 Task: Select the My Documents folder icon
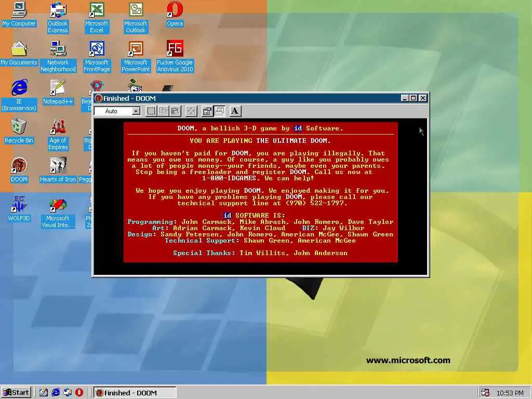point(19,54)
